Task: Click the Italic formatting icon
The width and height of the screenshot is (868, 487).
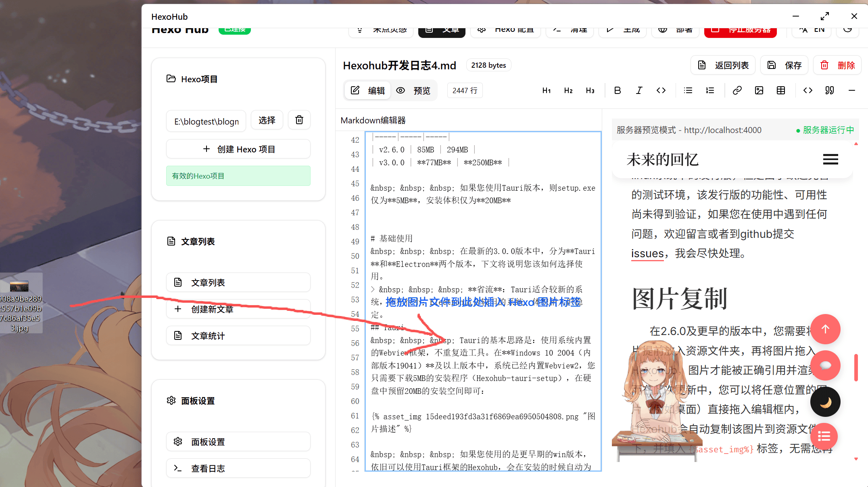Action: coord(639,90)
